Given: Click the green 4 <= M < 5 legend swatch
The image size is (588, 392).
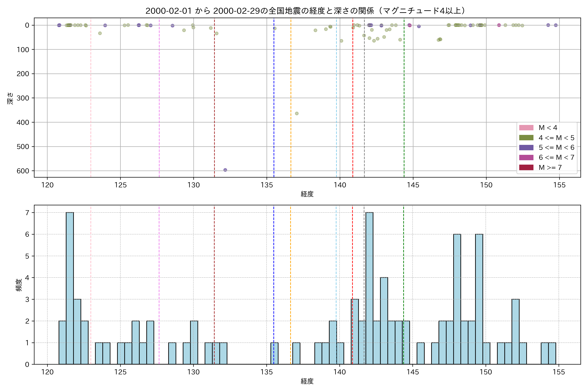Looking at the screenshot, I should tap(526, 138).
